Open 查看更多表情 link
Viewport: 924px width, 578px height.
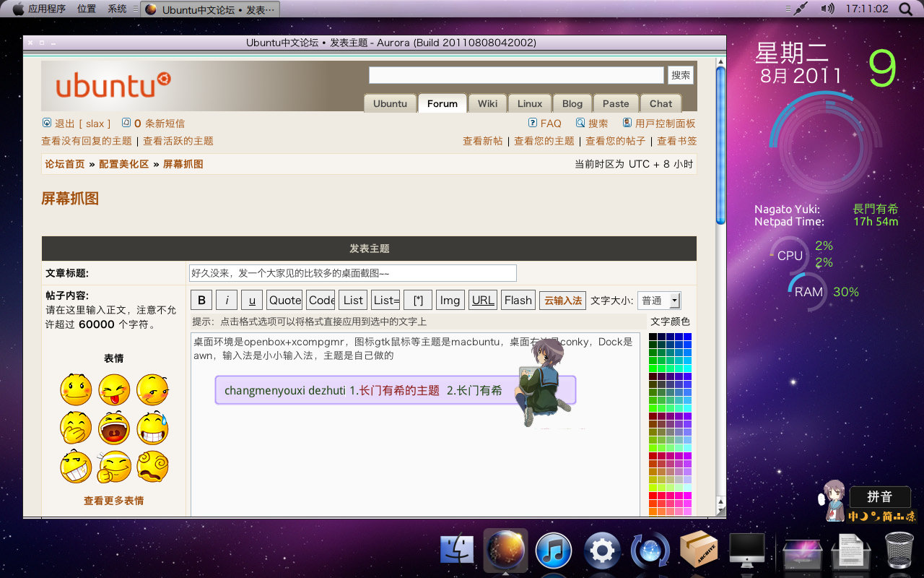click(114, 501)
